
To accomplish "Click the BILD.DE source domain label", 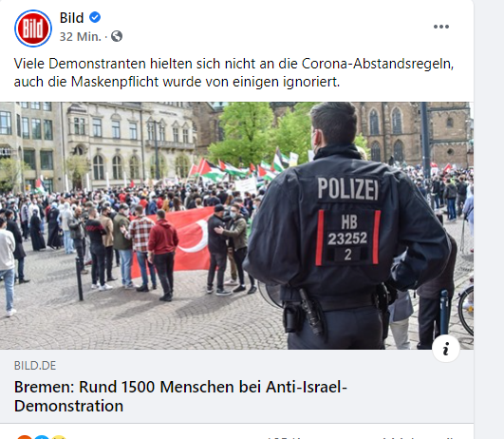I will (35, 366).
